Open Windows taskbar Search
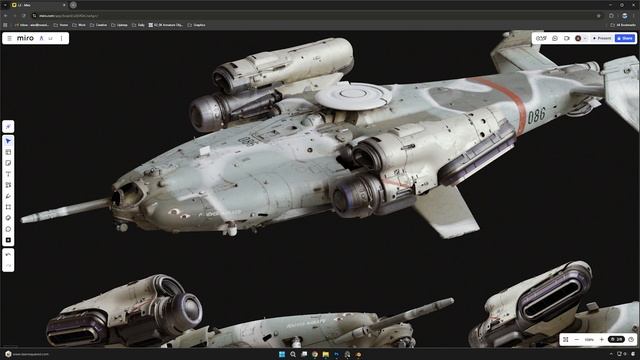Viewport: 640px width, 360px height. coord(293,354)
